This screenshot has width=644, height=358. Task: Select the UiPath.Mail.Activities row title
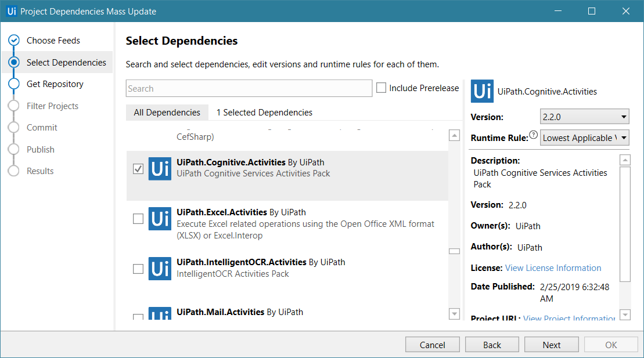[x=221, y=312]
